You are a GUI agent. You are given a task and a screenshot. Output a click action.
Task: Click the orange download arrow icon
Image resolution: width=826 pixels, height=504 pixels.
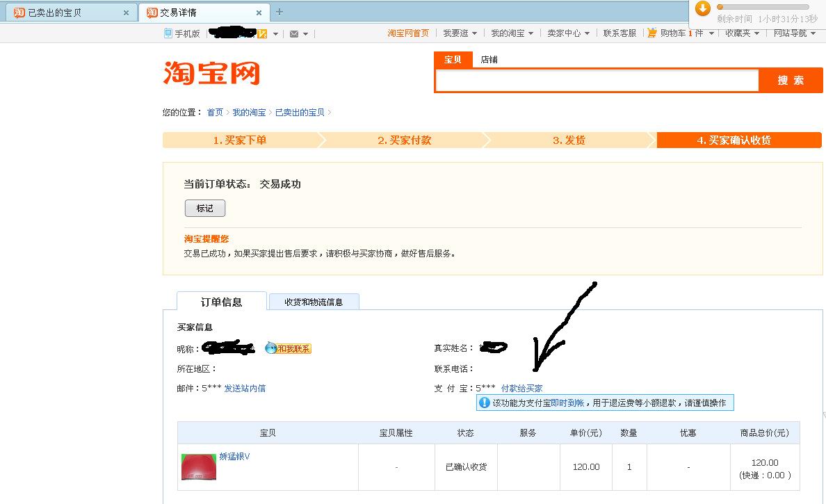click(x=703, y=8)
